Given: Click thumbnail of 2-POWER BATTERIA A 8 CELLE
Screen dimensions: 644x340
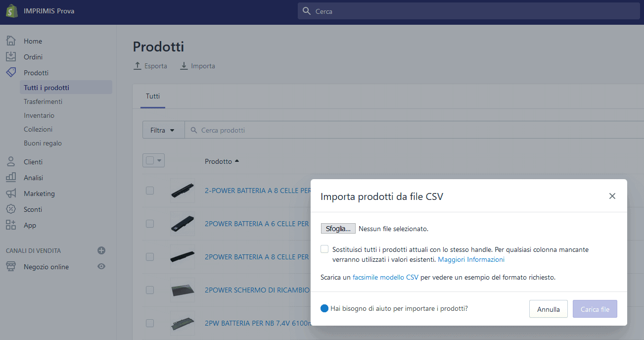Looking at the screenshot, I should tap(183, 191).
